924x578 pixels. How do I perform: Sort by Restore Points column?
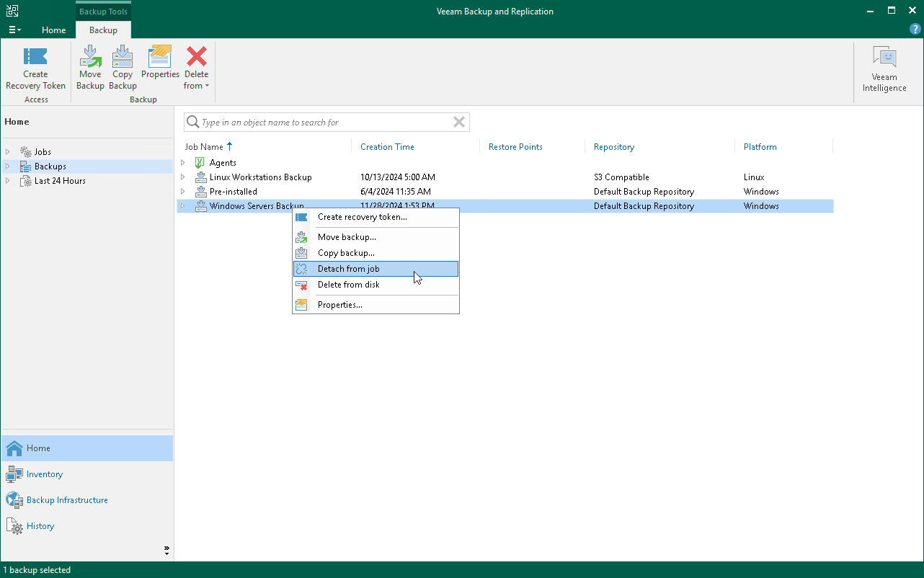point(515,147)
